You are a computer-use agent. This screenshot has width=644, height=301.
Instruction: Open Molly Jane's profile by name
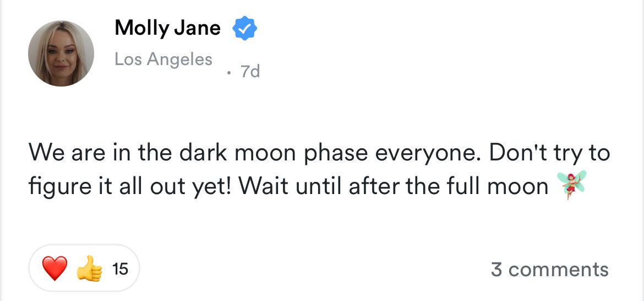click(167, 28)
